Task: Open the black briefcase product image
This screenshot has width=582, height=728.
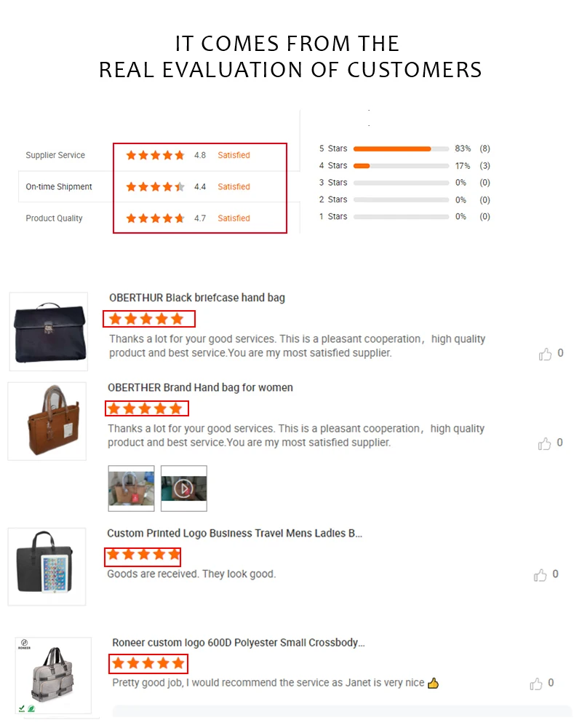Action: (x=49, y=331)
